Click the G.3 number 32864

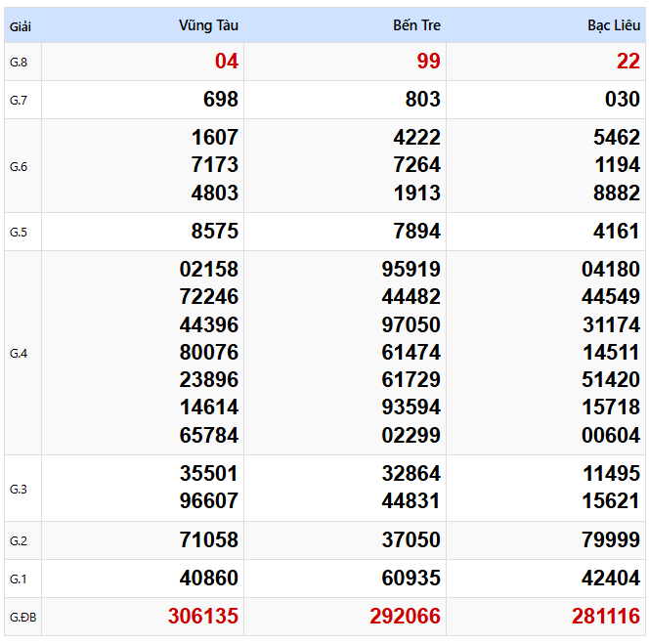(411, 474)
